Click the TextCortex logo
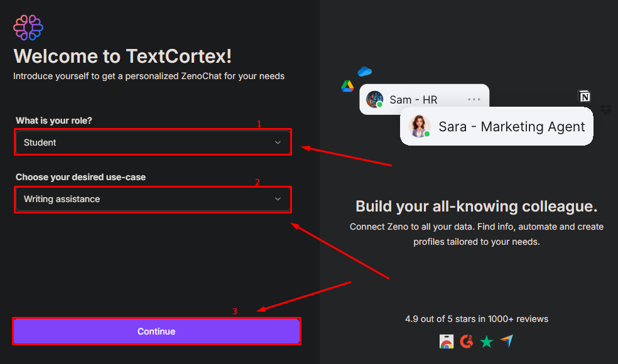 click(x=28, y=28)
